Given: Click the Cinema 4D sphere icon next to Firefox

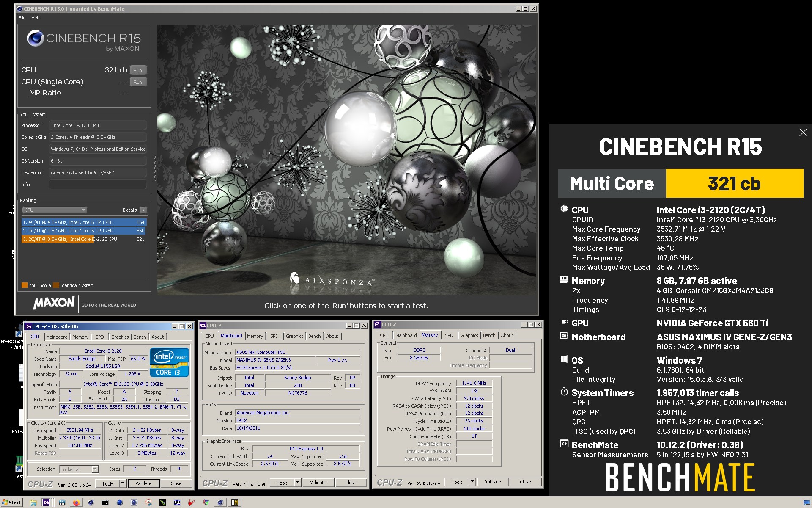Looking at the screenshot, I should [x=91, y=502].
